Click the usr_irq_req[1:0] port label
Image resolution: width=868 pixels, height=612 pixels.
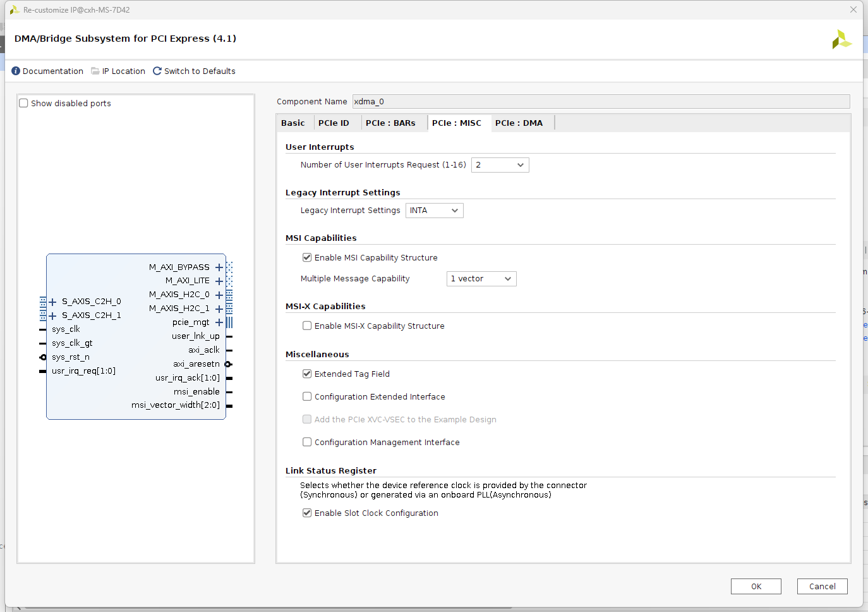coord(83,371)
